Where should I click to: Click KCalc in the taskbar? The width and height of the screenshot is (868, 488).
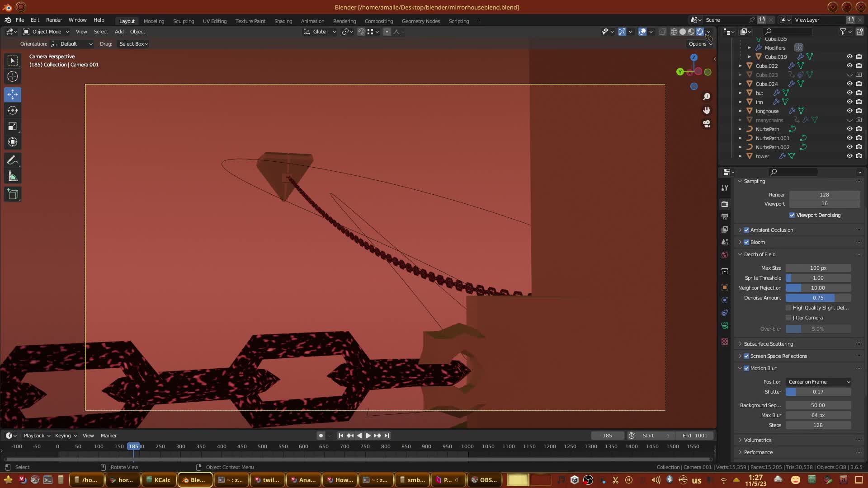click(159, 480)
